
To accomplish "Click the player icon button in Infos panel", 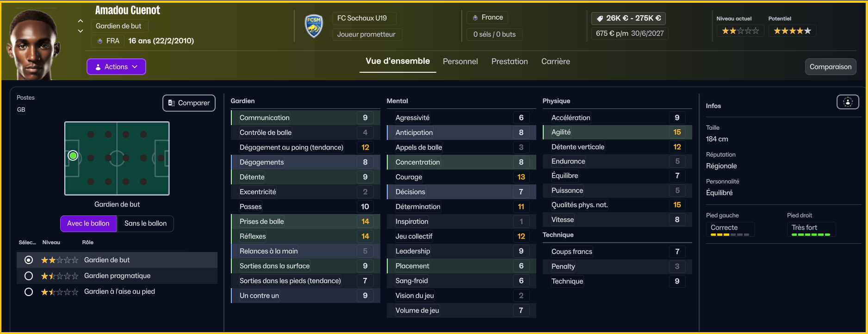I will (848, 102).
